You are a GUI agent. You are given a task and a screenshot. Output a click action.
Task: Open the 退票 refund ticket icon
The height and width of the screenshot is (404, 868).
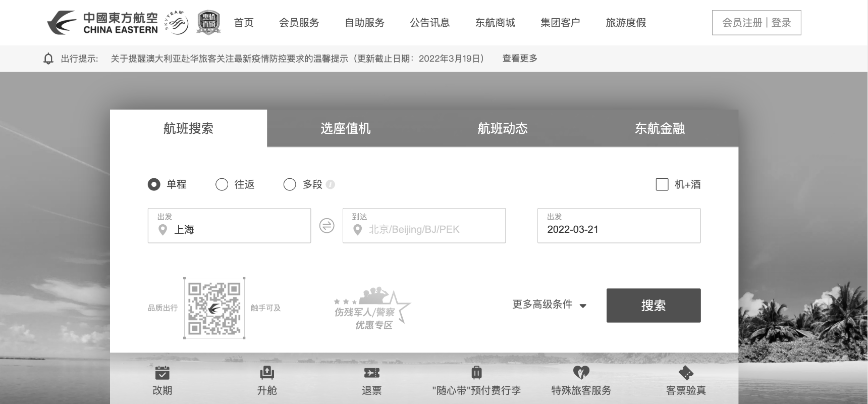[371, 373]
